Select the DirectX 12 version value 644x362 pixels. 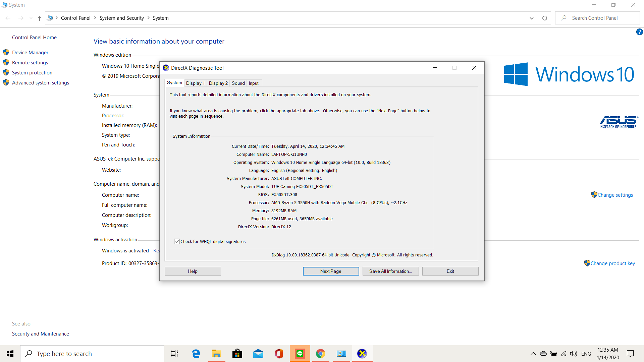tap(281, 227)
